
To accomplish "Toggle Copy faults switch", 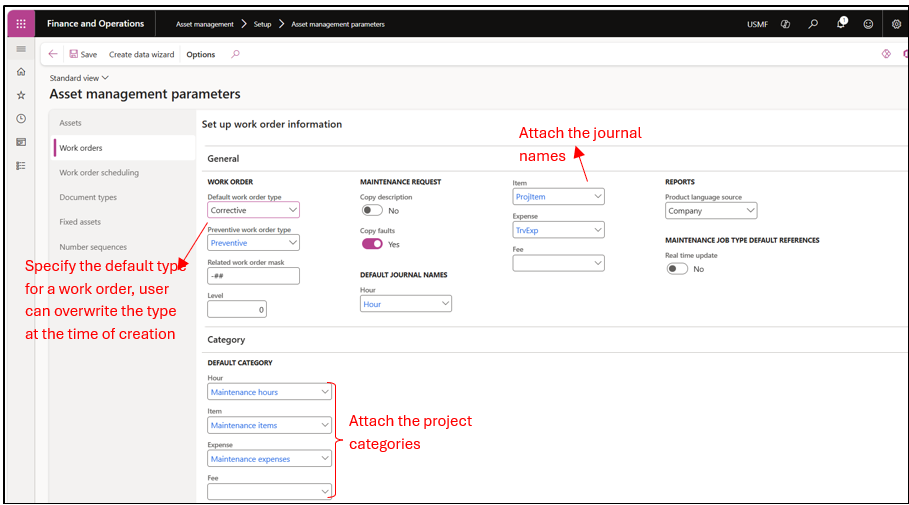I will pos(372,244).
